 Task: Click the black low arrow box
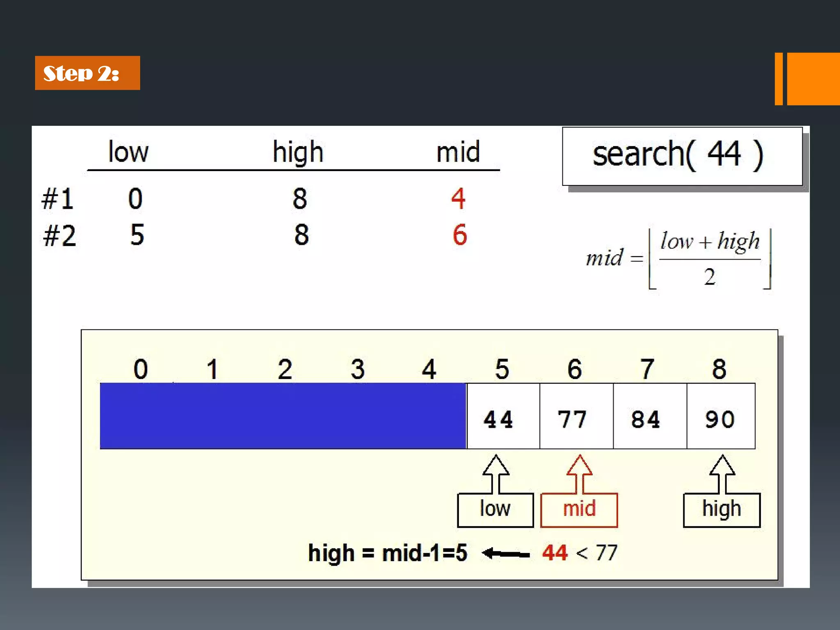pyautogui.click(x=495, y=509)
